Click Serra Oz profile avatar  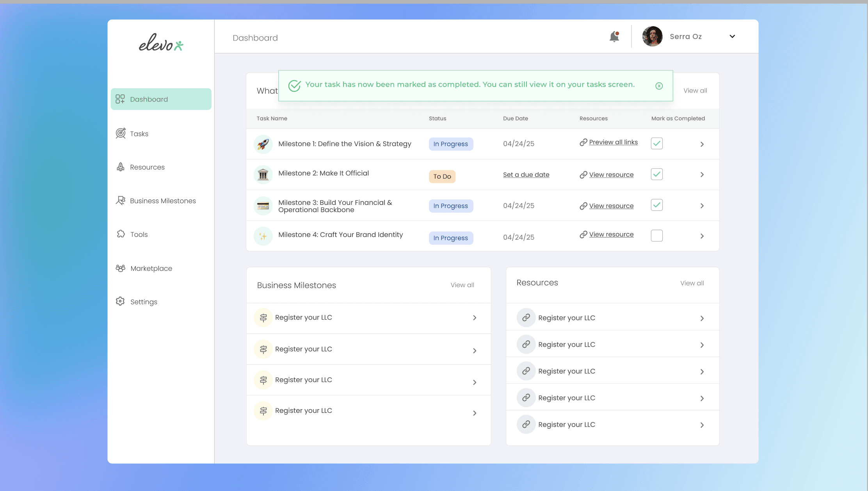click(x=652, y=36)
